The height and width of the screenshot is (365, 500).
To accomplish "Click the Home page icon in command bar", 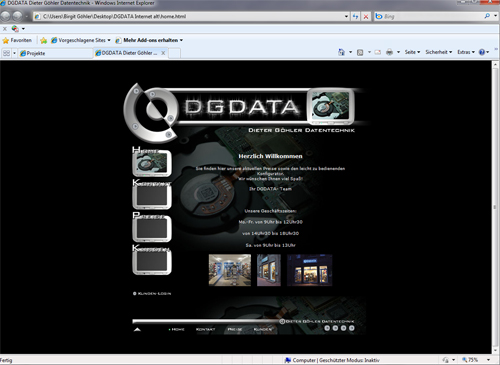I will (341, 52).
